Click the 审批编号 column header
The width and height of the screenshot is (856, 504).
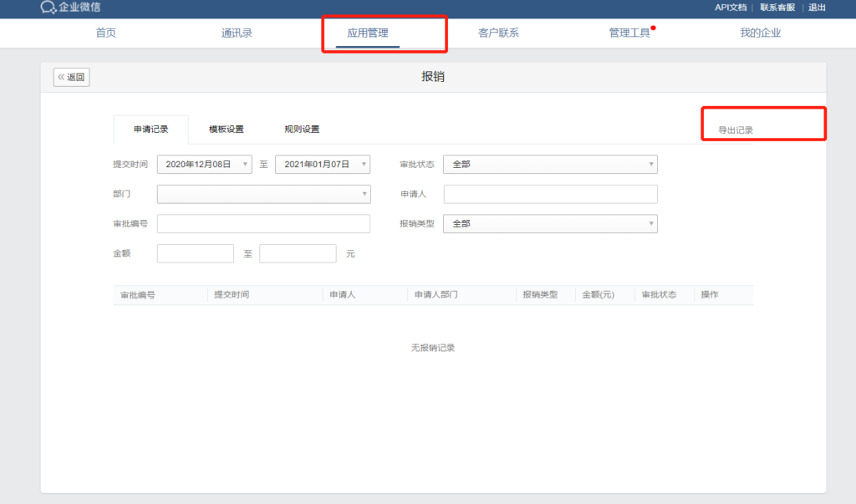(138, 295)
